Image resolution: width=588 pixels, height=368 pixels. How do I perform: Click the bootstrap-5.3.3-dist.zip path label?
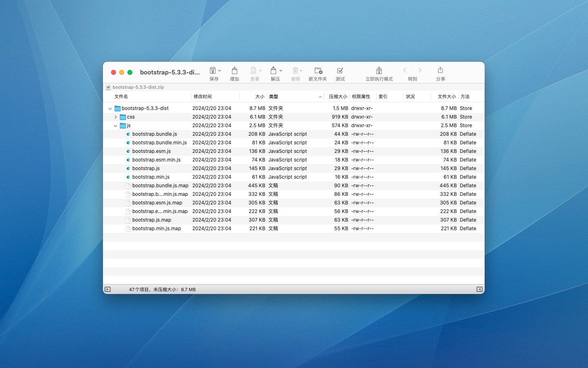click(x=138, y=87)
